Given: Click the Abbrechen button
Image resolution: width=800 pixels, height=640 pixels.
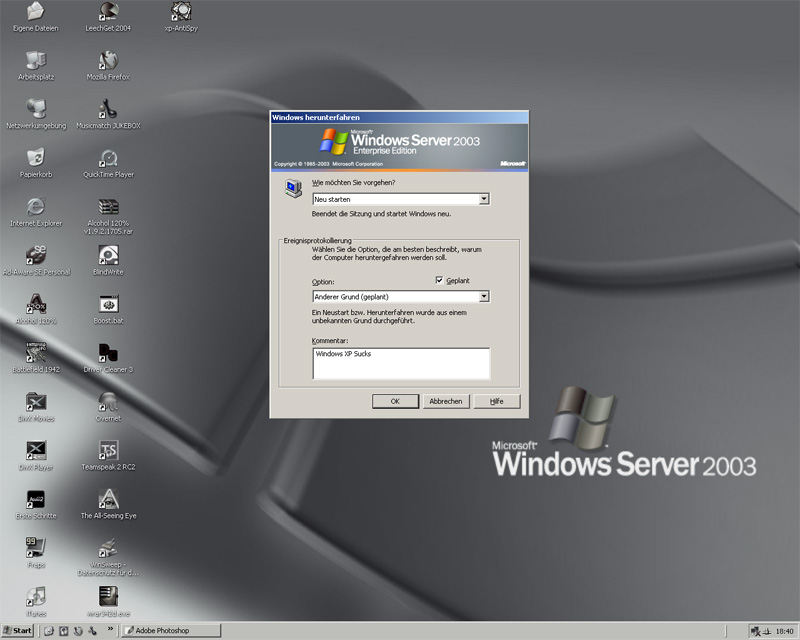Looking at the screenshot, I should click(x=446, y=401).
